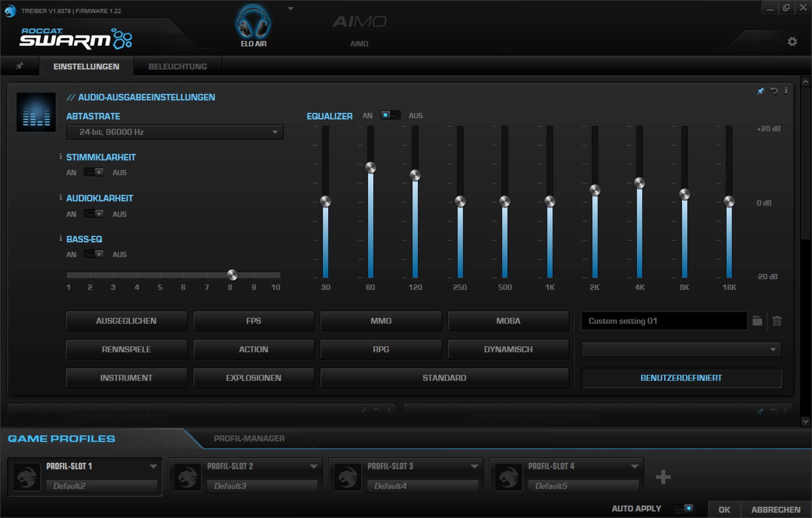The image size is (812, 518).
Task: Add a new profile slot with the plus icon
Action: 663,477
